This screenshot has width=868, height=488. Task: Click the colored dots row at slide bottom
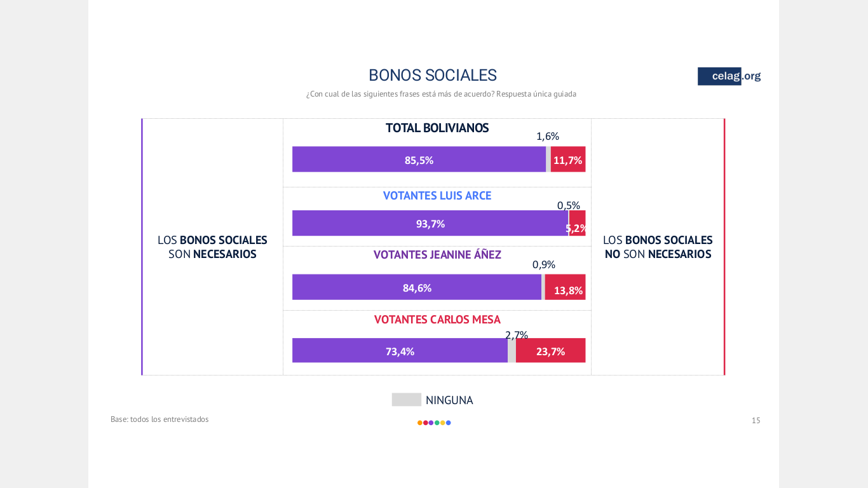[x=434, y=423]
